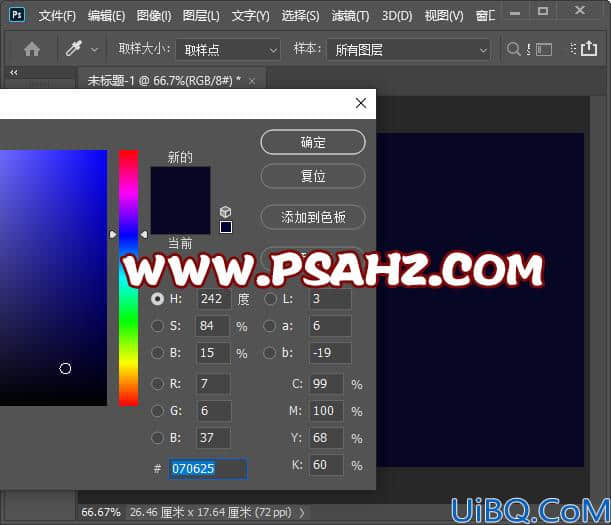Open the 视图(V) menu

pos(444,16)
